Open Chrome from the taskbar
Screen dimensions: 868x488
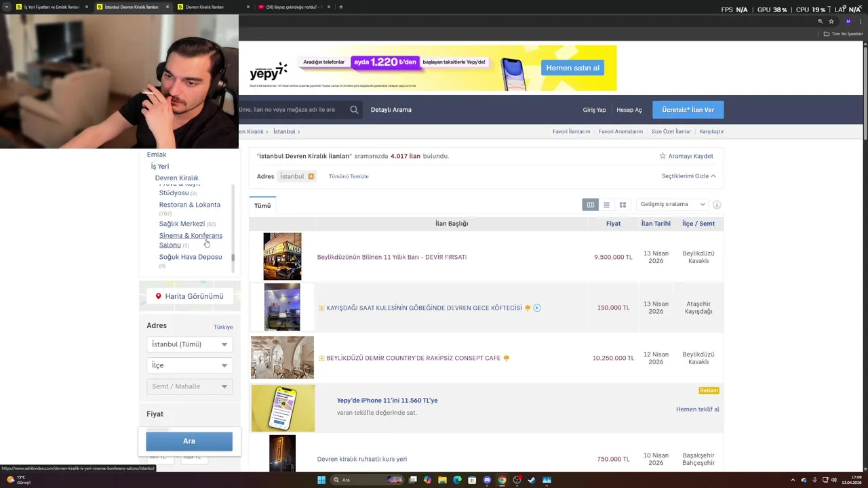click(502, 480)
